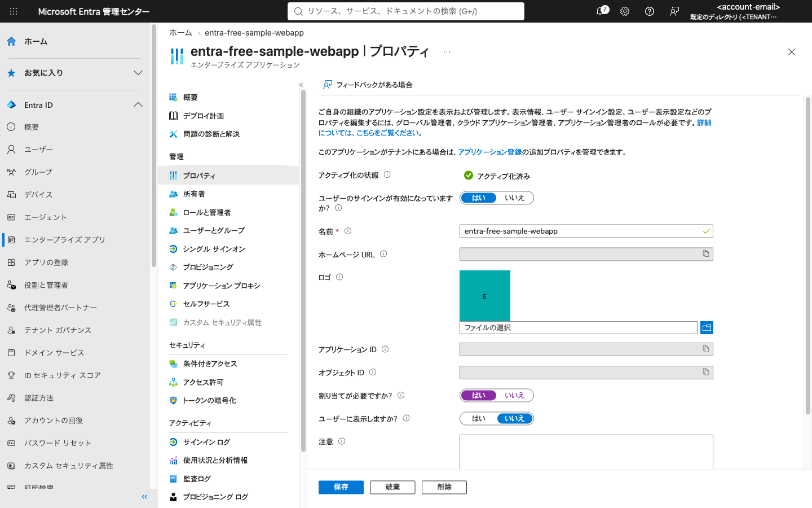Open help question mark icon
Screen dimensions: 812x508
tap(650, 11)
